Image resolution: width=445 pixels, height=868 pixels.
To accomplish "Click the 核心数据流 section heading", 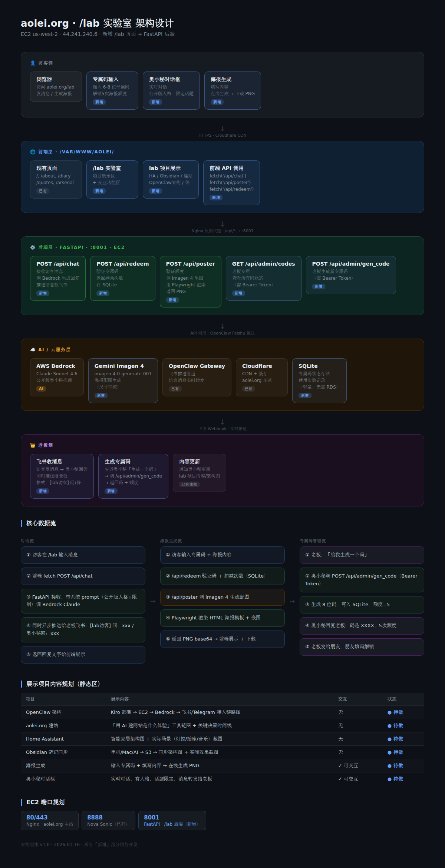I will (x=41, y=523).
